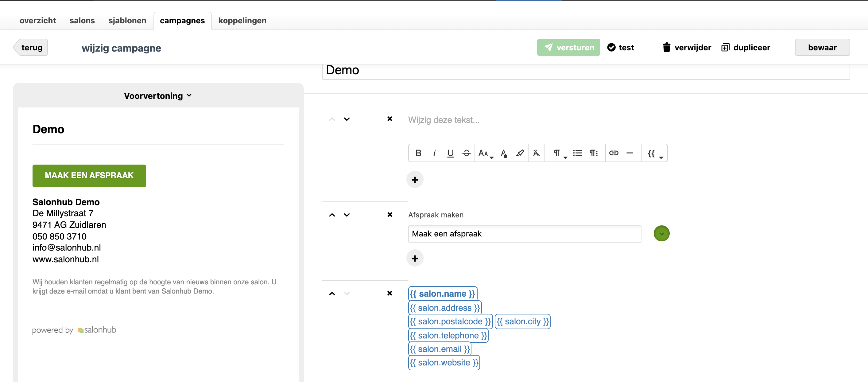Remove the Afspraak maken block

389,214
